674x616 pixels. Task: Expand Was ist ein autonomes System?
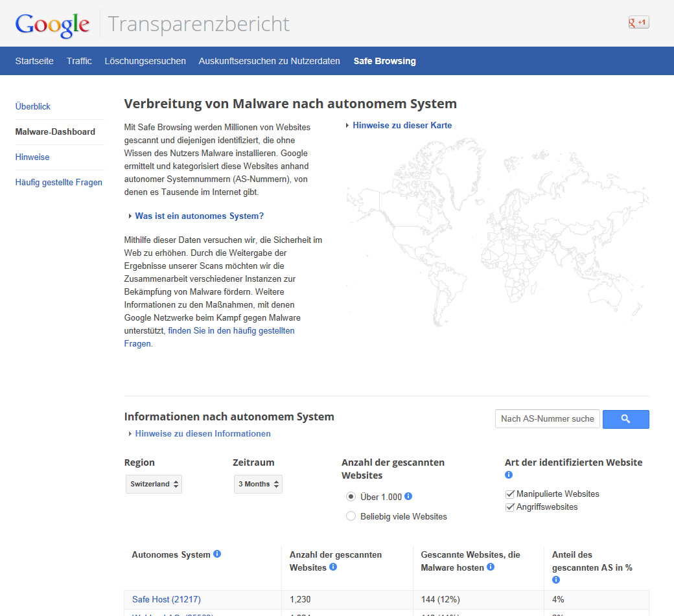pyautogui.click(x=199, y=216)
